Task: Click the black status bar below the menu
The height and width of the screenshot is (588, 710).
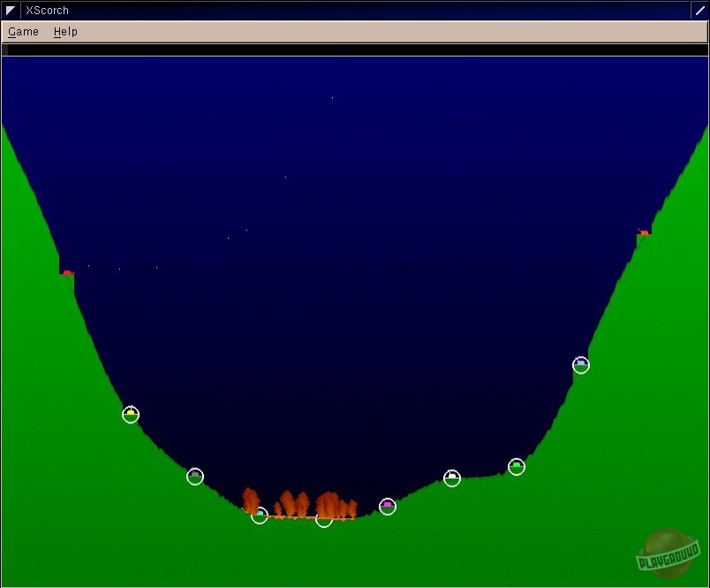Action: [x=353, y=50]
